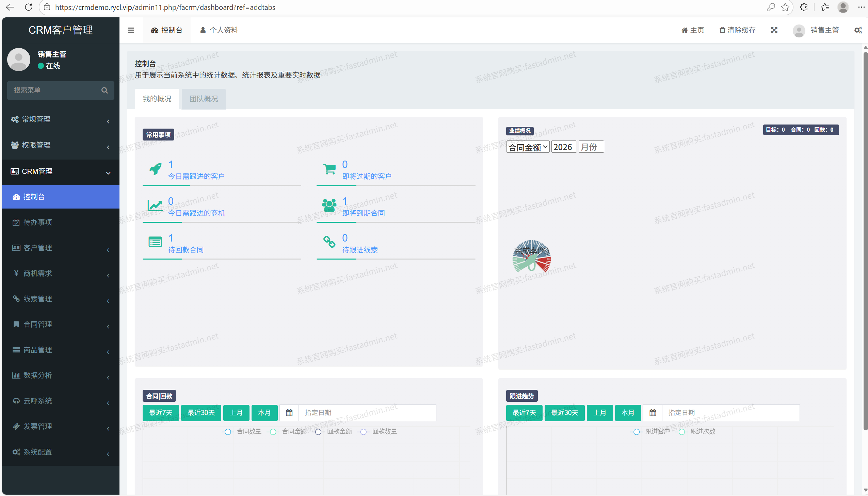Select the 待办事项 calendar icon in sidebar

16,222
